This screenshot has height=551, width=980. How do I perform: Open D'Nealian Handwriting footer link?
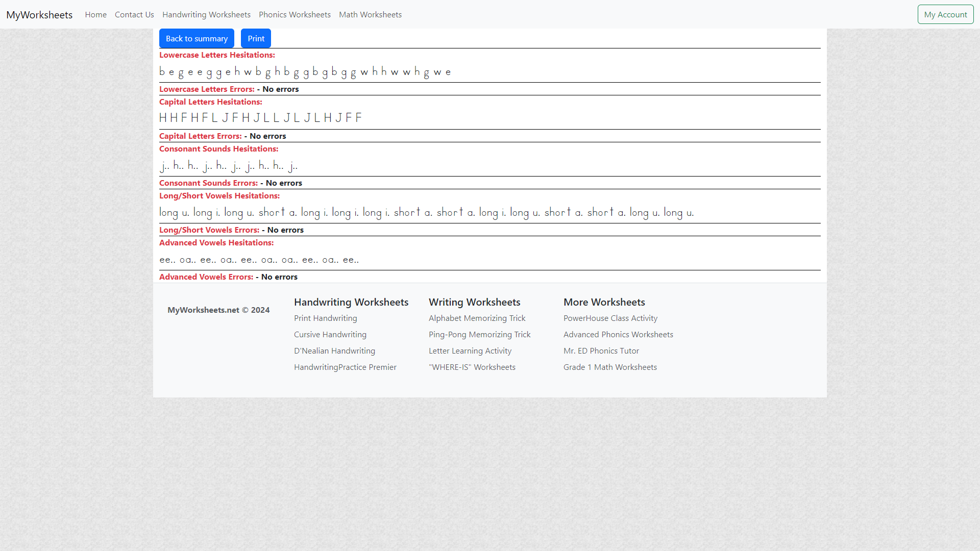click(334, 351)
